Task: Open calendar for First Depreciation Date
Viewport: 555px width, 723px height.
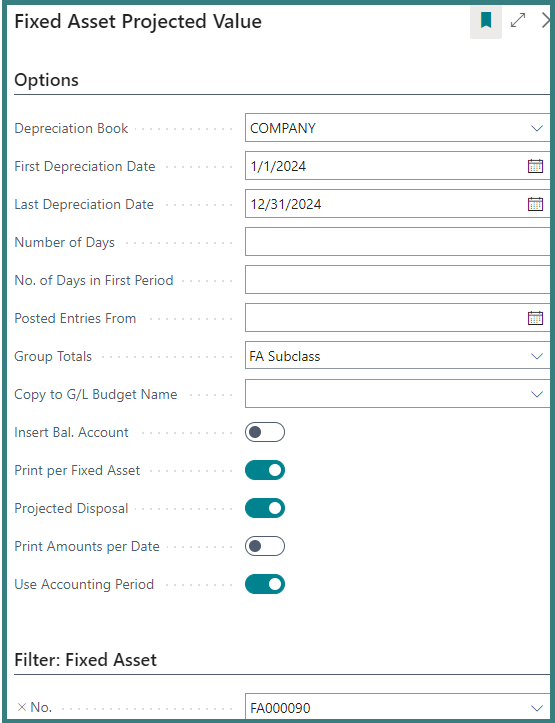Action: point(535,166)
